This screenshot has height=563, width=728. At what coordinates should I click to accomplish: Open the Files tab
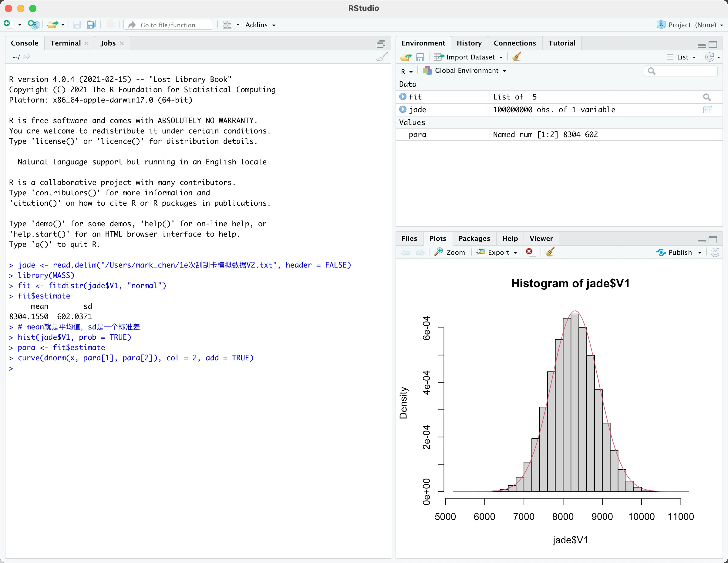409,239
